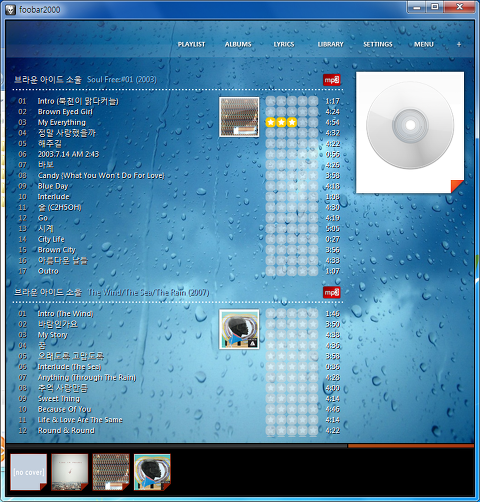480x502 pixels.
Task: Click the mp3 badge of The Wind/The Sea/The Rain
Action: 332,292
